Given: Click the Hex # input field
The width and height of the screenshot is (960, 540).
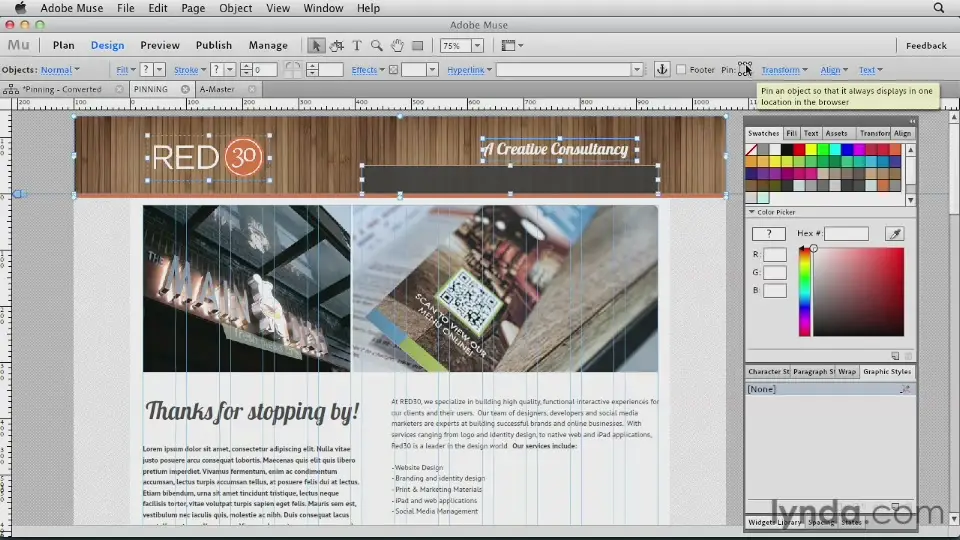Looking at the screenshot, I should coord(846,233).
